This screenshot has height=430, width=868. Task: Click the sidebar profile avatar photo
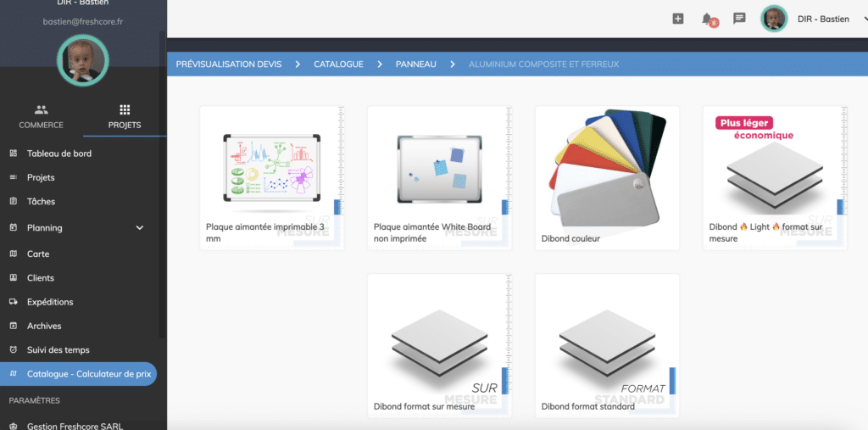[x=82, y=60]
